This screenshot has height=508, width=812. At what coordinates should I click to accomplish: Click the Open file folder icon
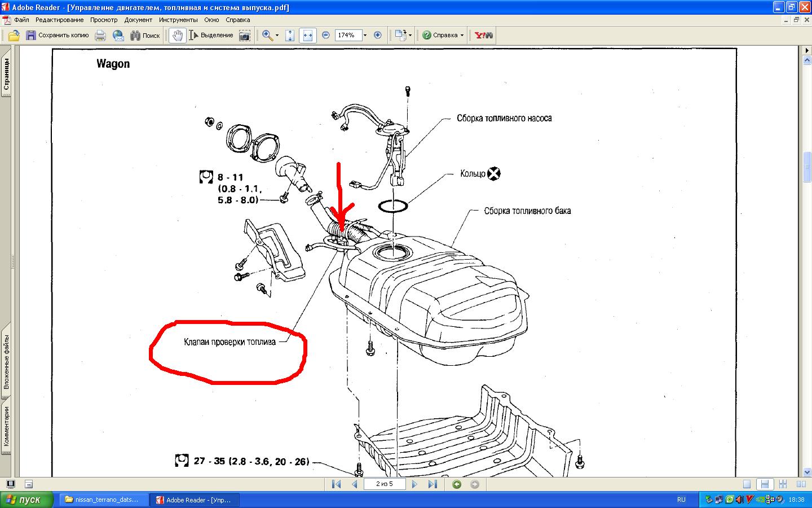coord(14,36)
